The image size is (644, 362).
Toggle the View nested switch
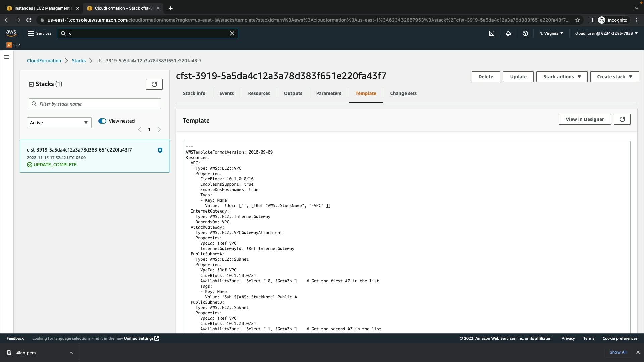click(102, 121)
